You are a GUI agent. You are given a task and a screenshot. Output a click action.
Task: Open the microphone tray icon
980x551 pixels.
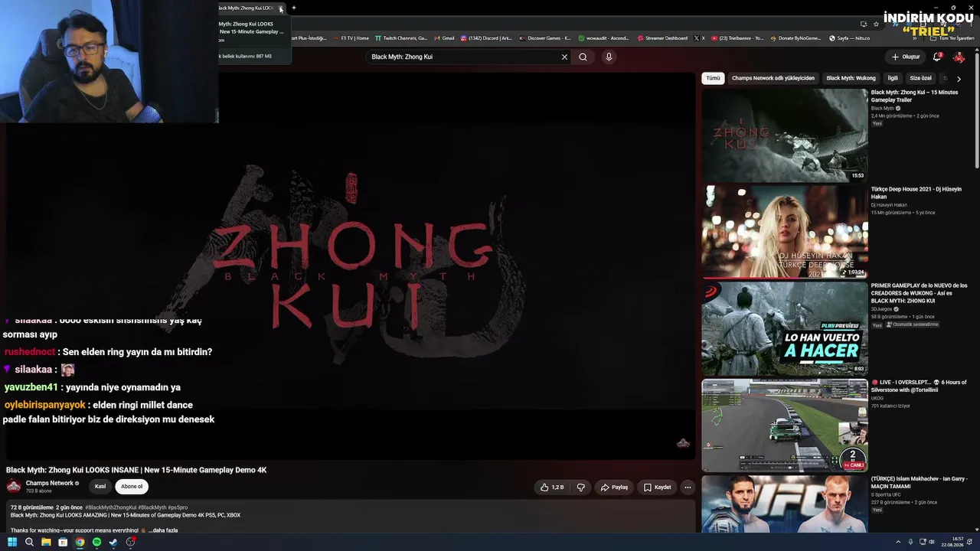tap(910, 542)
